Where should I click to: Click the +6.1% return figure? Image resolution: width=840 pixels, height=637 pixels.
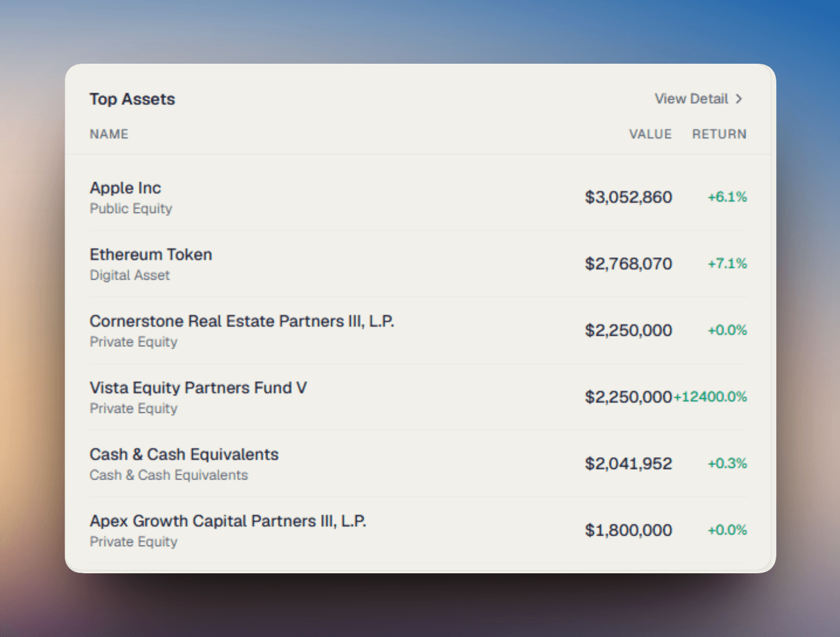click(x=727, y=197)
